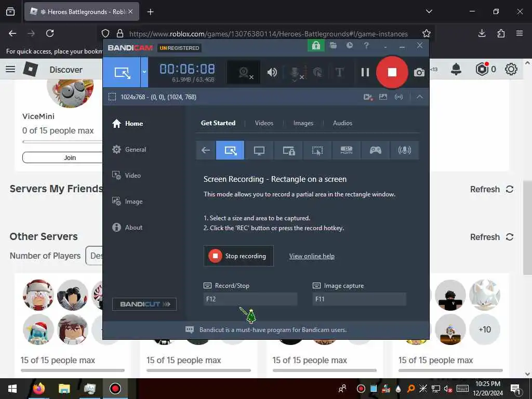Open Roblox settings gear
532x399 pixels.
point(511,69)
